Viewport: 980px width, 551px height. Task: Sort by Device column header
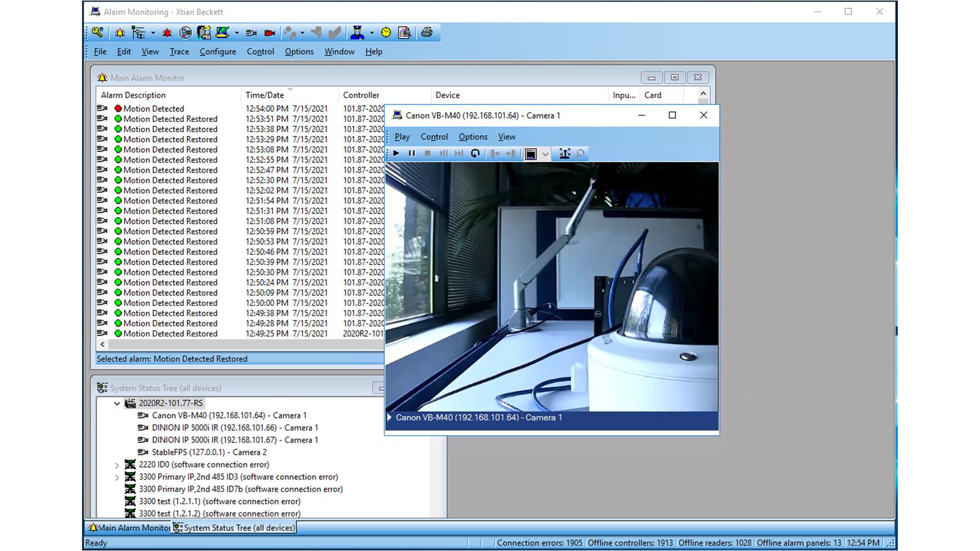[520, 95]
